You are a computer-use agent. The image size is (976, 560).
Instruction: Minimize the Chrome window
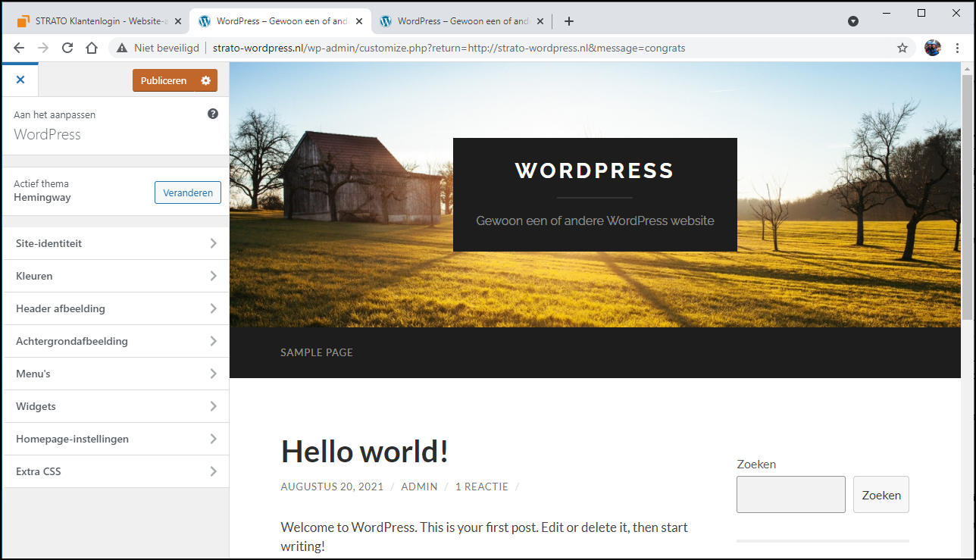(887, 13)
